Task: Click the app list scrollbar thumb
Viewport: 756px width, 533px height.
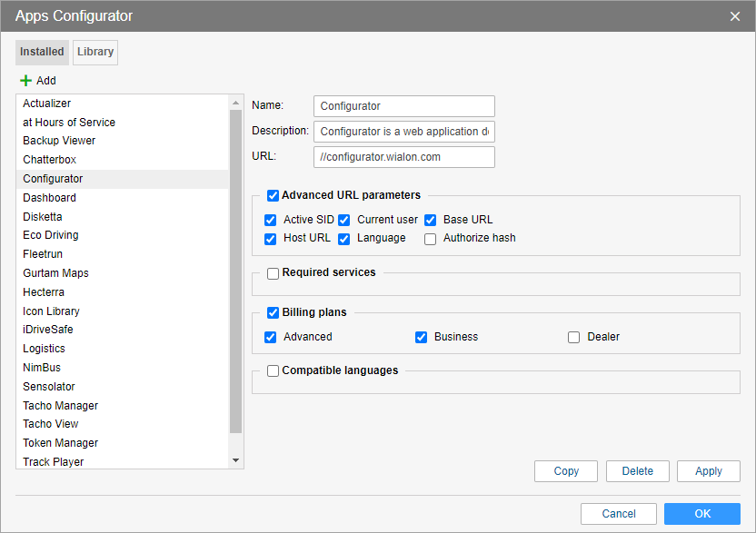Action: pos(235,271)
